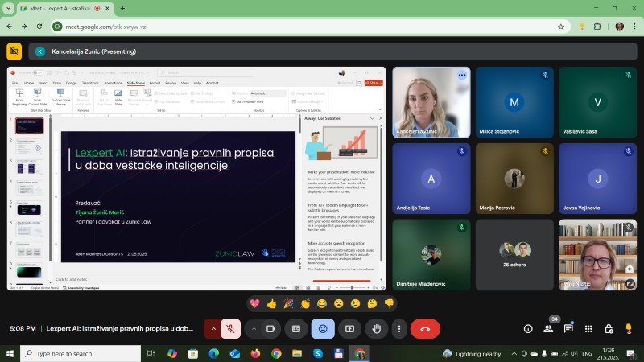The image size is (644, 362).
Task: Send the surprised face emoji reaction
Action: [338, 304]
